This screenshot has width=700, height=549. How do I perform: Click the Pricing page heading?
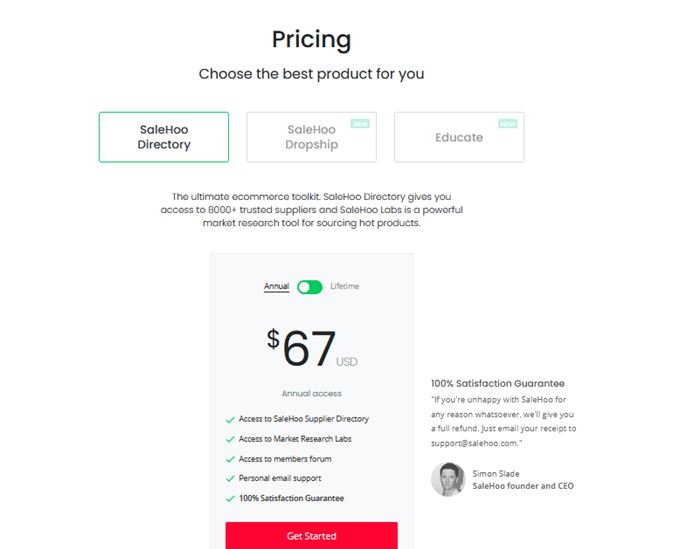click(x=311, y=40)
